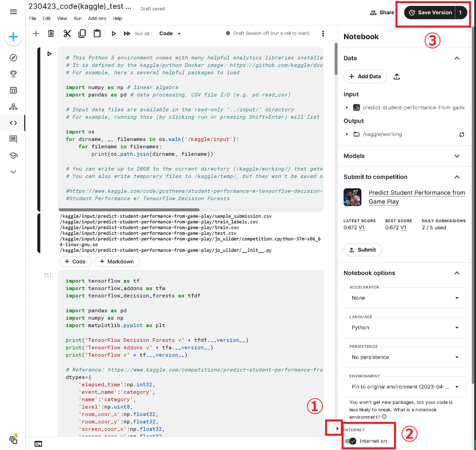This screenshot has height=450, width=476.
Task: Copy the selected cell using the copy icon
Action: pyautogui.click(x=82, y=33)
